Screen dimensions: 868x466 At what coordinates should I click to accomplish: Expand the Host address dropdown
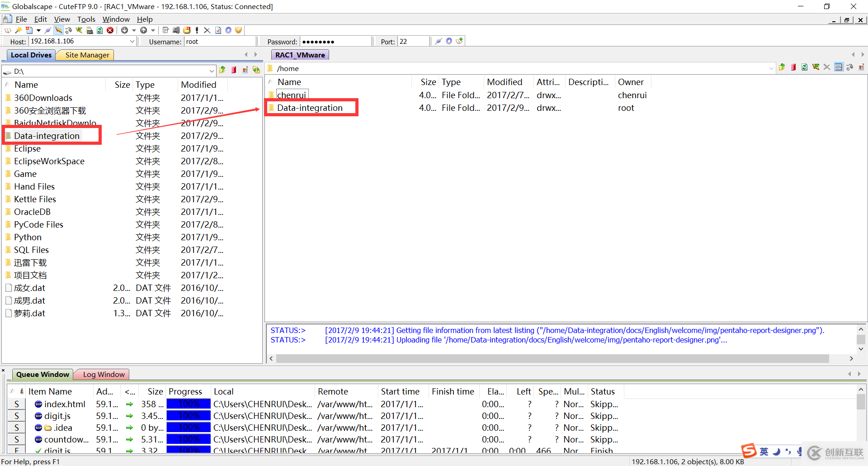pyautogui.click(x=132, y=42)
